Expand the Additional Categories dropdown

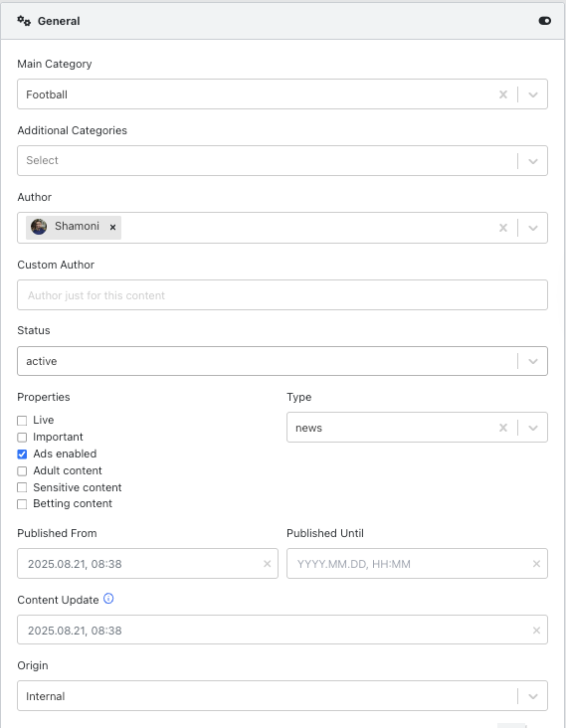(x=533, y=161)
